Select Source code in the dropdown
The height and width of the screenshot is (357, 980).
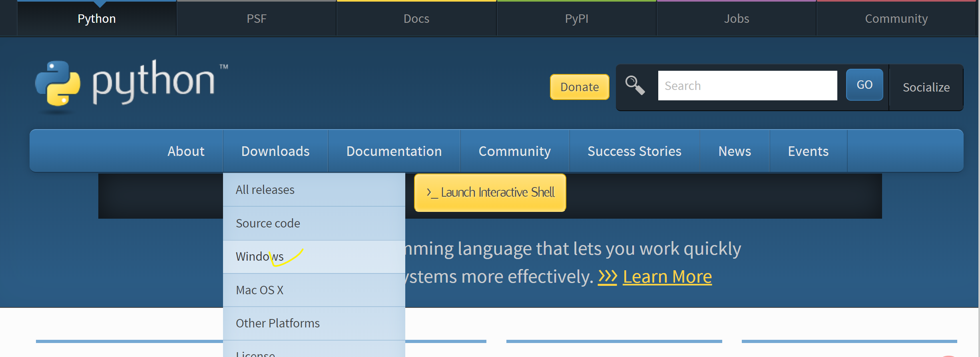[x=314, y=223]
